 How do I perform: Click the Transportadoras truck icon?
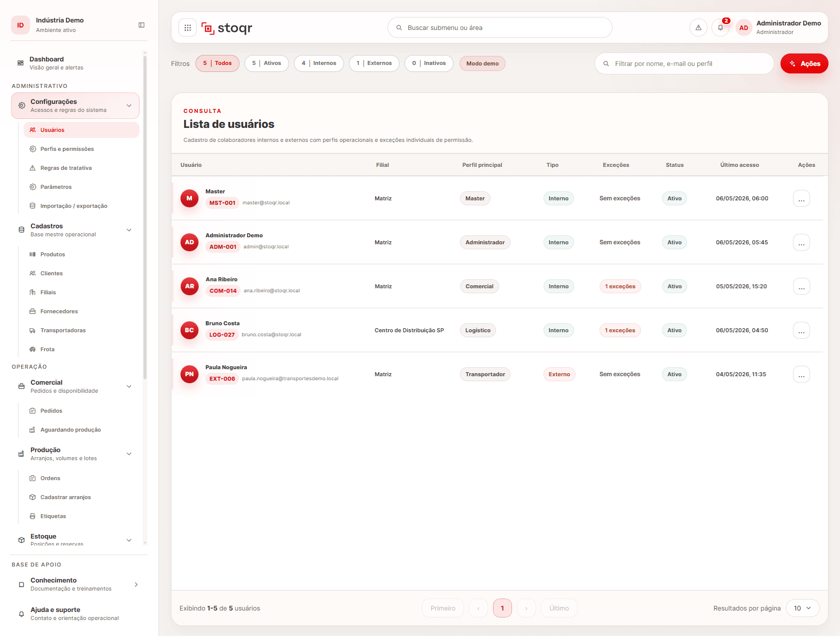[x=32, y=330]
